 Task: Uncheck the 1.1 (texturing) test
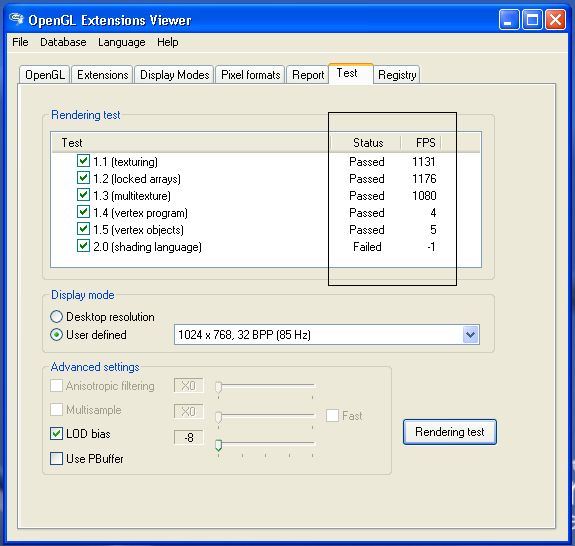pos(83,161)
